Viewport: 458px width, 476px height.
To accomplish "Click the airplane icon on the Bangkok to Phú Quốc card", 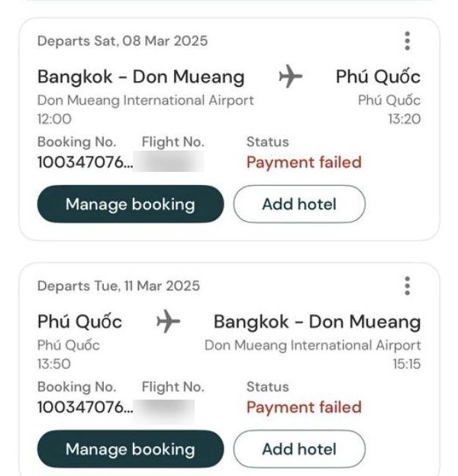I will pyautogui.click(x=290, y=77).
